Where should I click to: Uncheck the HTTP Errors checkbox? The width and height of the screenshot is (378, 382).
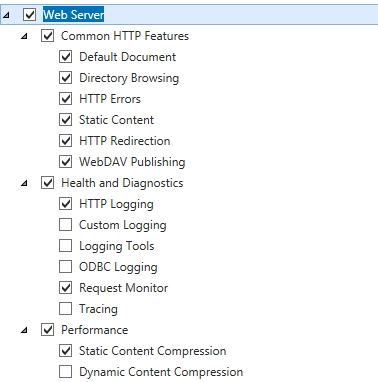[66, 99]
